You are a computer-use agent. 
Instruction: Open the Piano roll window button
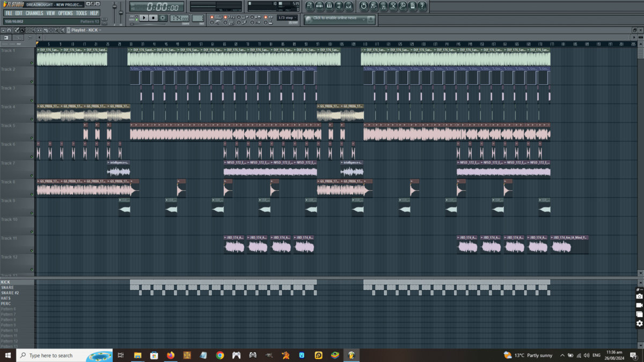click(330, 6)
